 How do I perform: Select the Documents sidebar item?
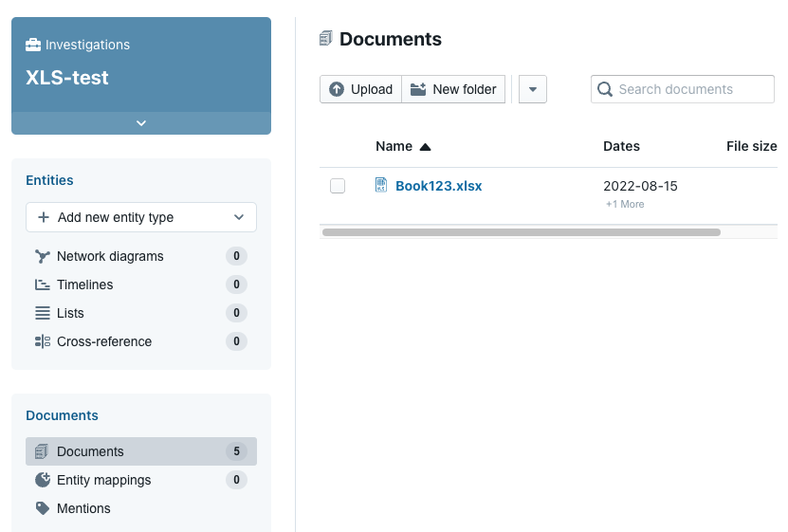tap(141, 451)
